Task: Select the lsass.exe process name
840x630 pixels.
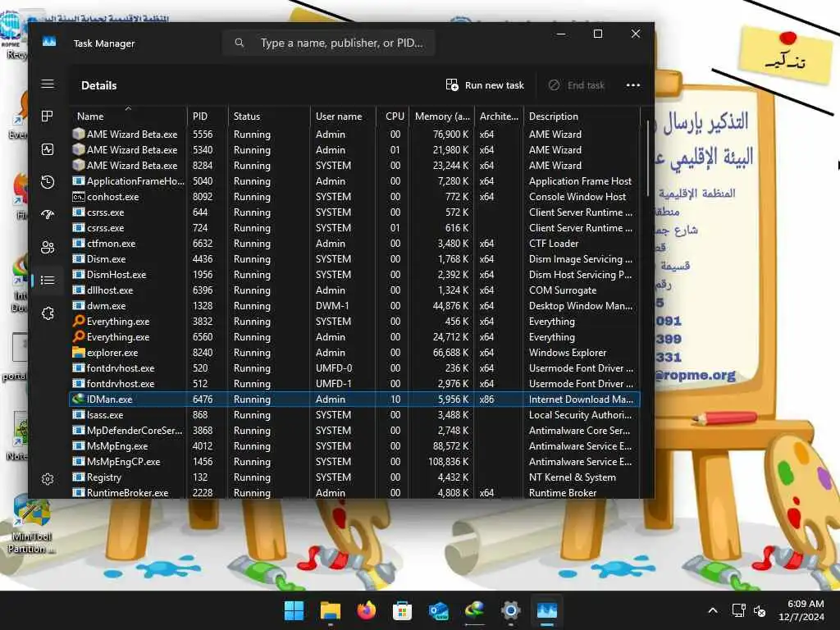Action: point(105,414)
